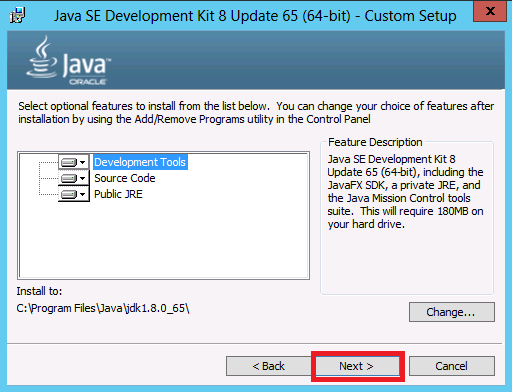This screenshot has height=392, width=512.
Task: Click the Feature Description heading
Action: pos(375,142)
